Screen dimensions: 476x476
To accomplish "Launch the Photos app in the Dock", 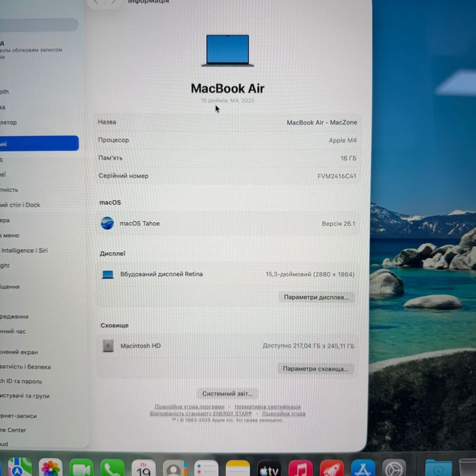I will point(51,468).
